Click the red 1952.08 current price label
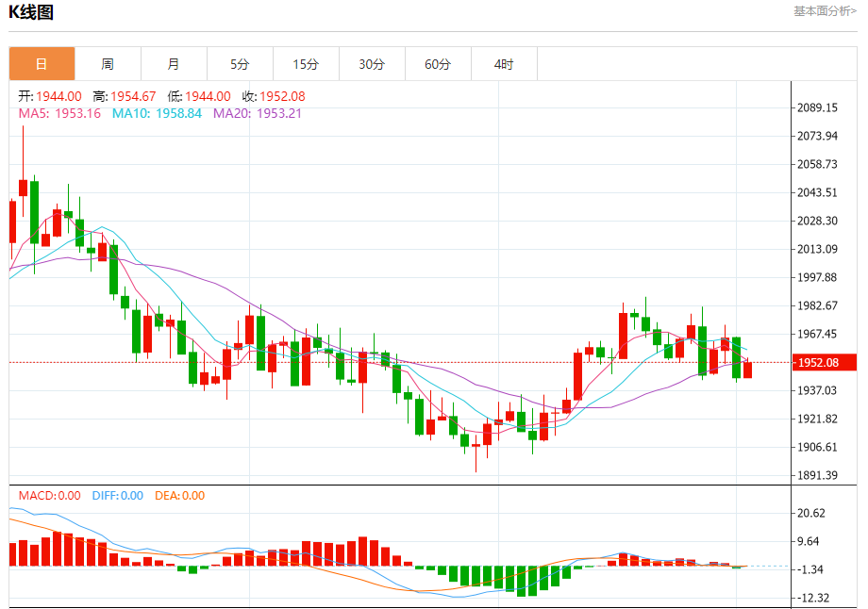Screen dimensions: 868x609 click(x=824, y=362)
